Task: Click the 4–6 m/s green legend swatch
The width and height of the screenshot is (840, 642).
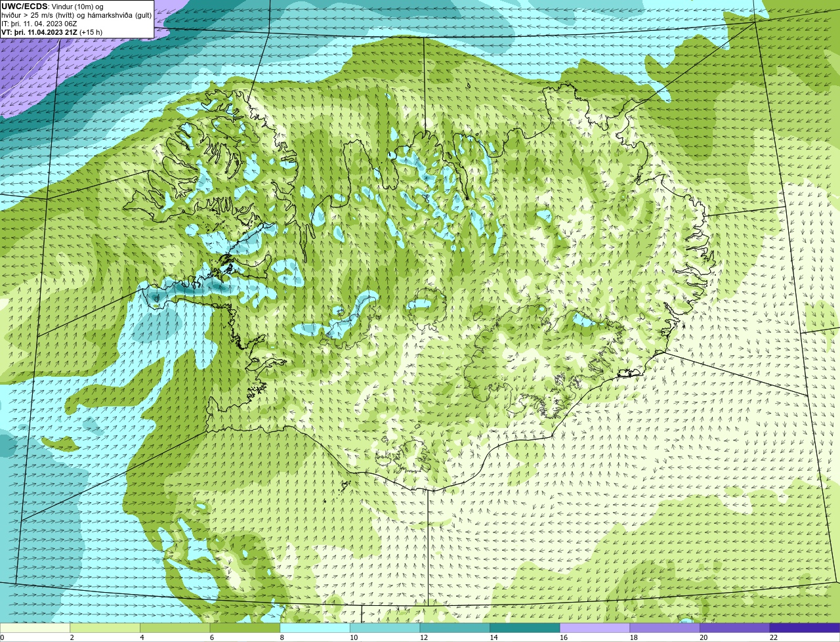Action: [x=175, y=628]
